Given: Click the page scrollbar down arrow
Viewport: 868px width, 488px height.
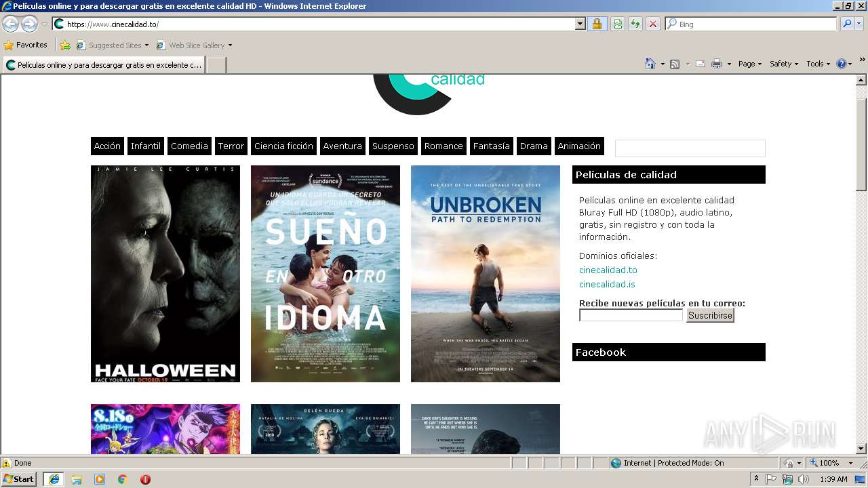Looking at the screenshot, I should point(861,448).
